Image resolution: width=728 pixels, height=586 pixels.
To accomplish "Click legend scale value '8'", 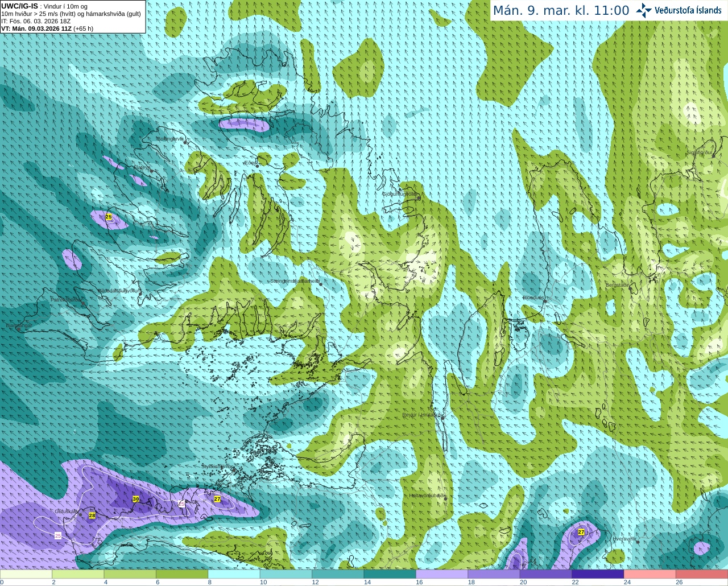I will coord(209,582).
